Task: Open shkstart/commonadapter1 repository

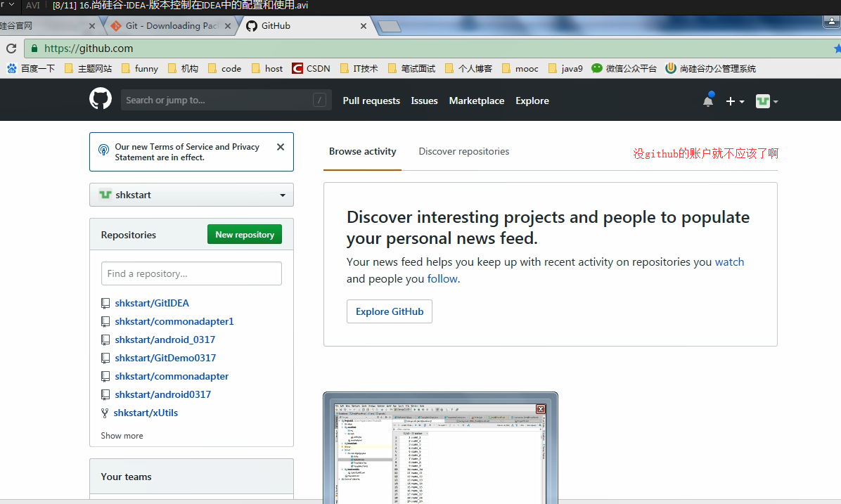Action: click(x=174, y=321)
